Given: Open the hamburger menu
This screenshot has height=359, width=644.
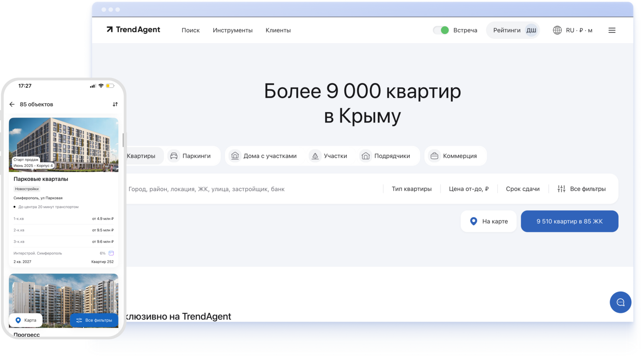Looking at the screenshot, I should point(612,30).
